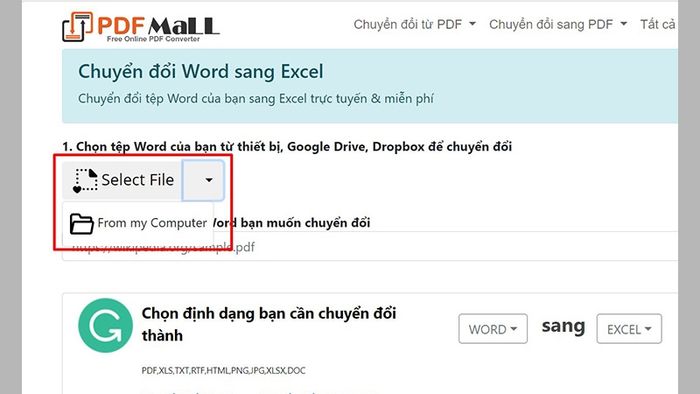700x394 pixels.
Task: Click the URL input field ending in .pdf
Action: [370, 247]
